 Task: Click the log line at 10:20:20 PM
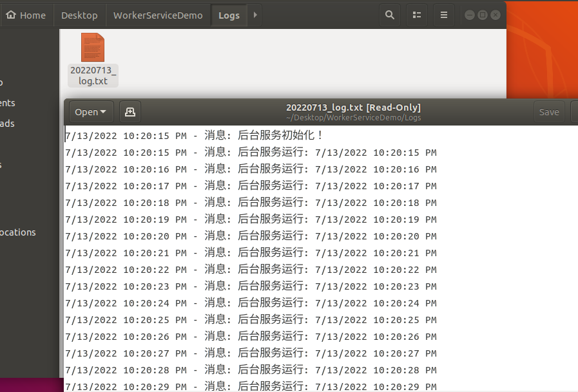coord(251,236)
